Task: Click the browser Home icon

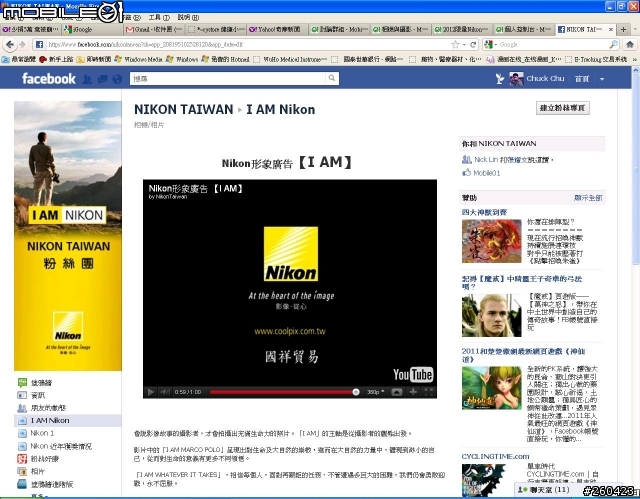Action: [630, 44]
